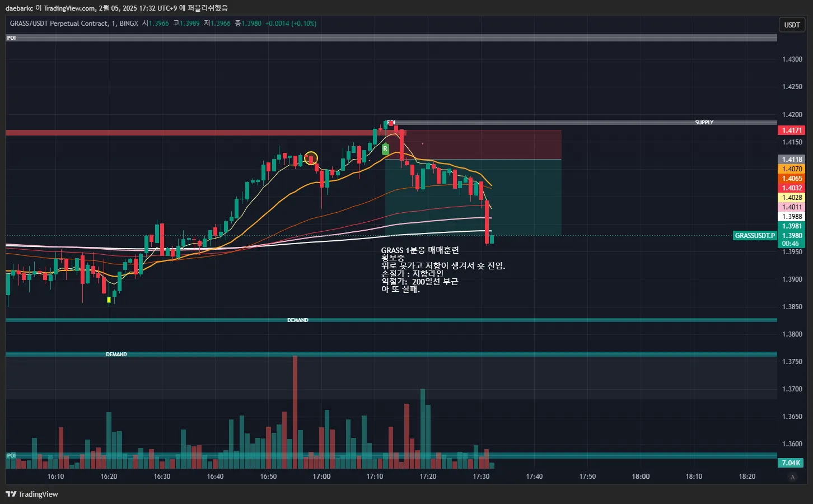Viewport: 813px width, 504px height.
Task: Open the USDT currency selector
Action: 792,25
